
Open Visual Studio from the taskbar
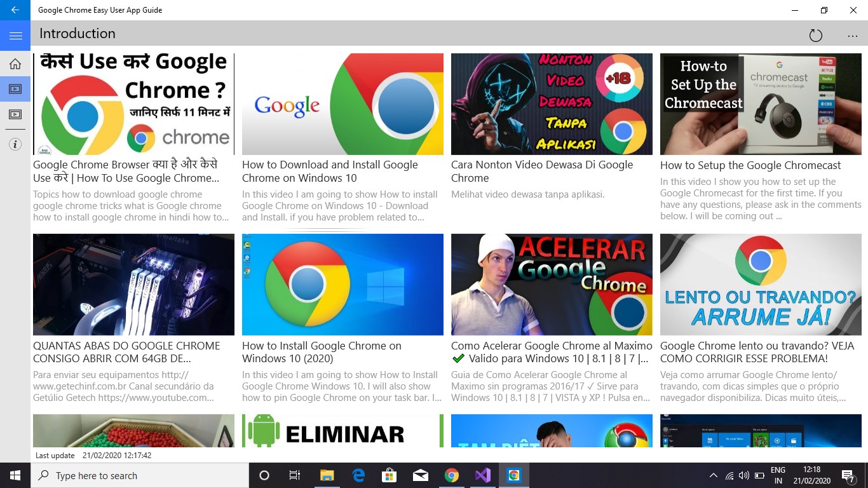point(482,475)
